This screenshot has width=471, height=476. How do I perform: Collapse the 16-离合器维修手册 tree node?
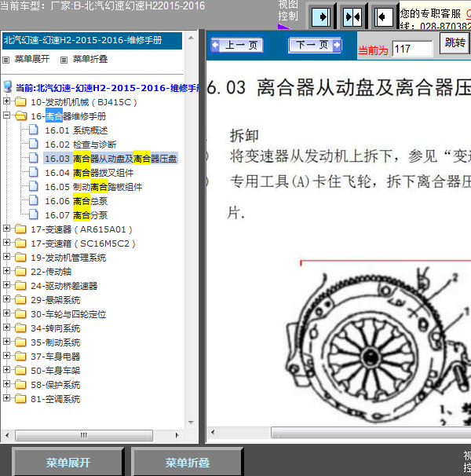(7, 115)
